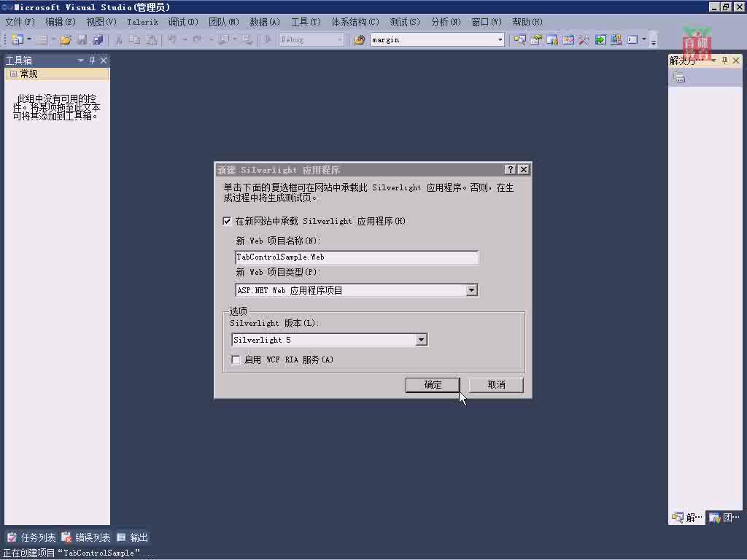Open the 数据(A) menu
The width and height of the screenshot is (747, 560).
[x=265, y=22]
